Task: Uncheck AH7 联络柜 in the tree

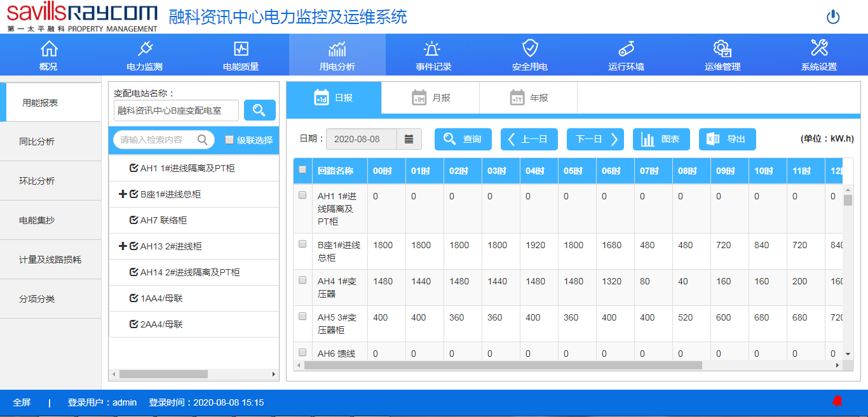Action: click(133, 220)
